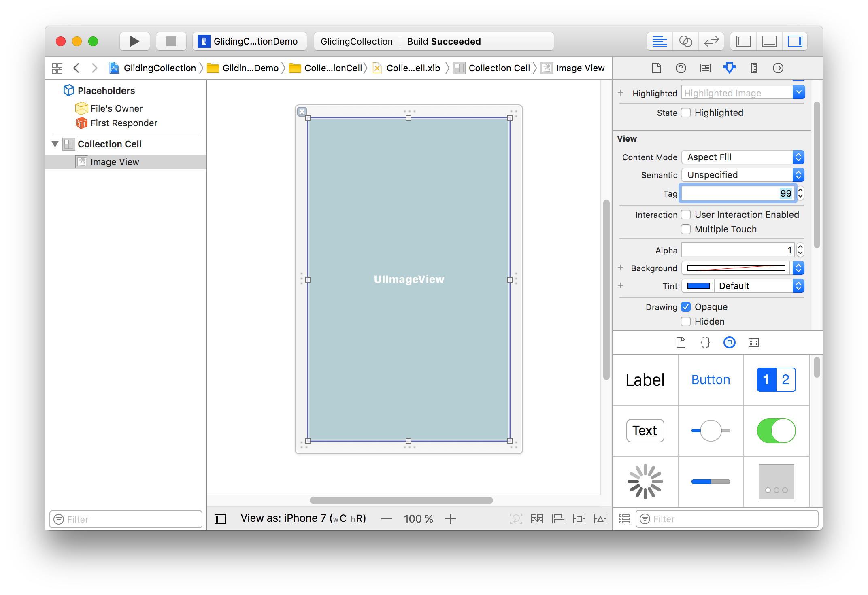Click the Tint color swatch
868x595 pixels.
(x=698, y=286)
